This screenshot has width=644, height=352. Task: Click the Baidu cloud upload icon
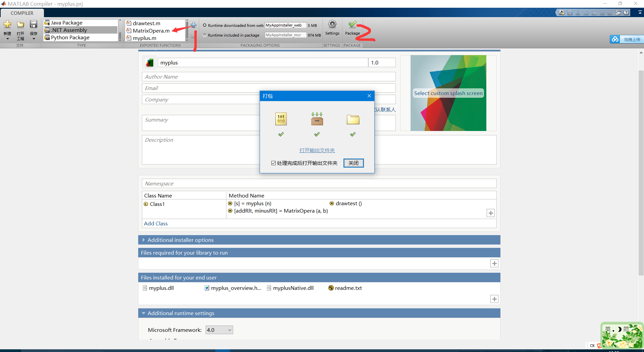click(x=615, y=39)
